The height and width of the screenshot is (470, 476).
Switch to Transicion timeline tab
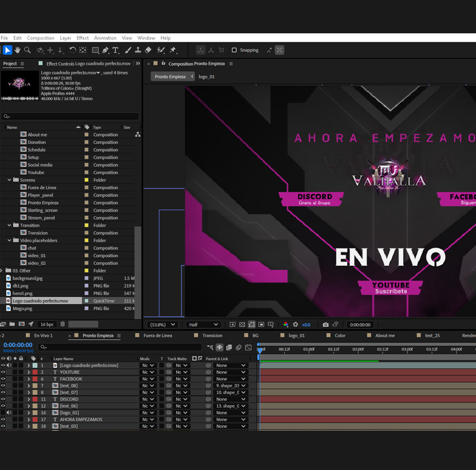click(x=212, y=335)
